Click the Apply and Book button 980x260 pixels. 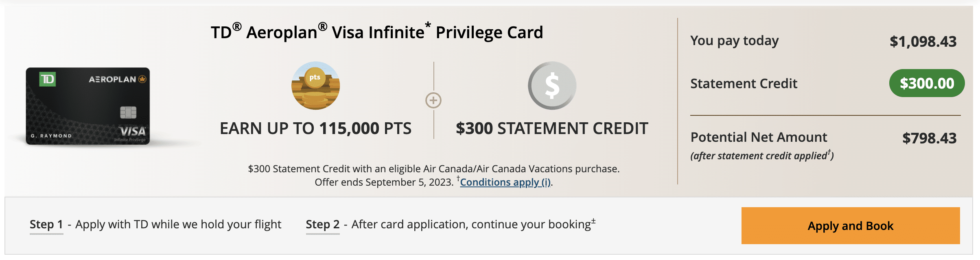(x=850, y=226)
